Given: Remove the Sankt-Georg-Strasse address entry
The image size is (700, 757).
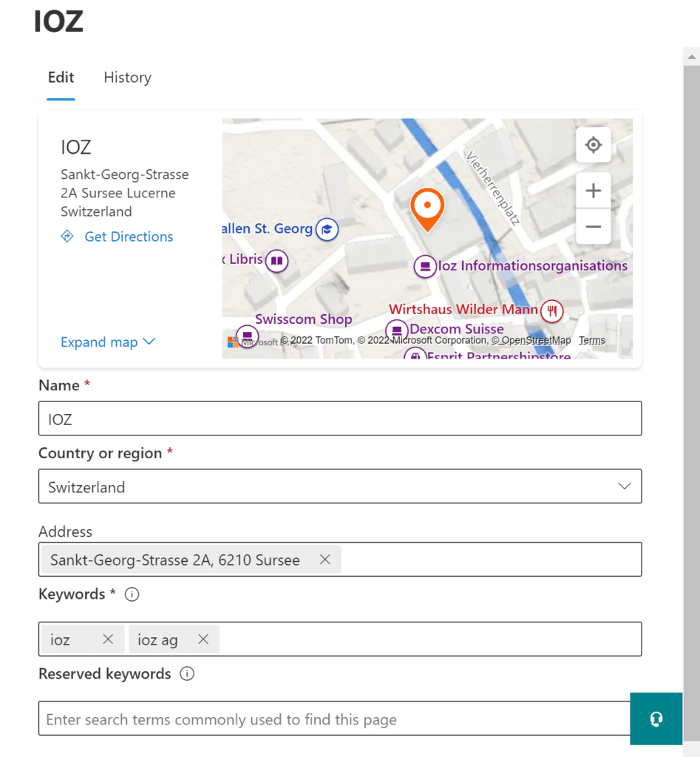Looking at the screenshot, I should click(x=325, y=559).
